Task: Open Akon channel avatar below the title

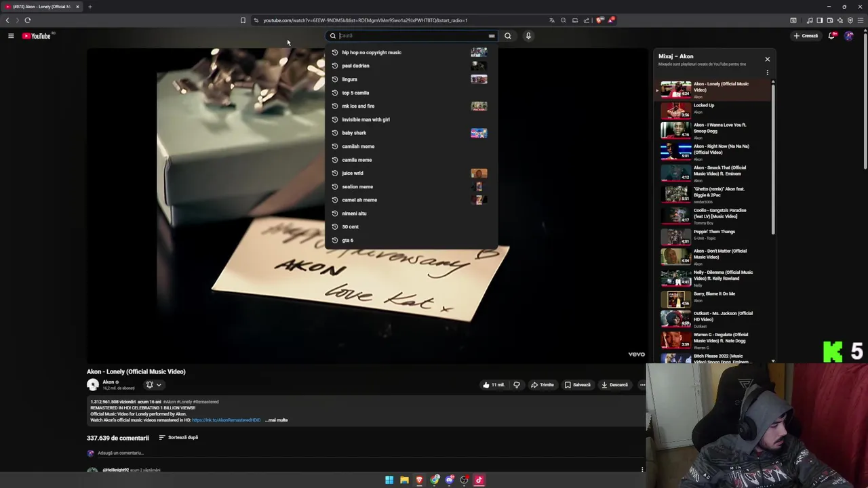Action: tap(93, 385)
